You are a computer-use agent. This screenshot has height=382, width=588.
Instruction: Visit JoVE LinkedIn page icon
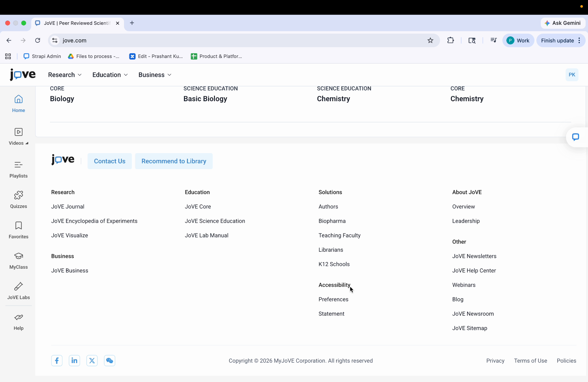coord(74,361)
